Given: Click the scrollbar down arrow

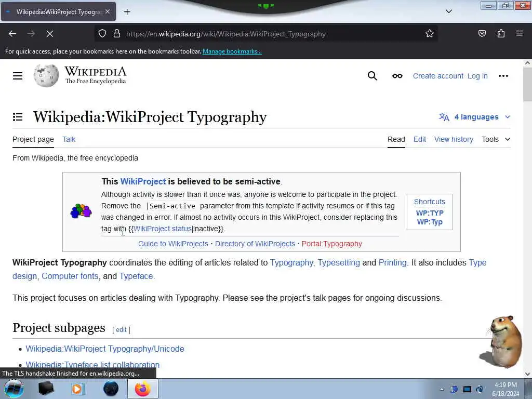Looking at the screenshot, I should (x=527, y=374).
